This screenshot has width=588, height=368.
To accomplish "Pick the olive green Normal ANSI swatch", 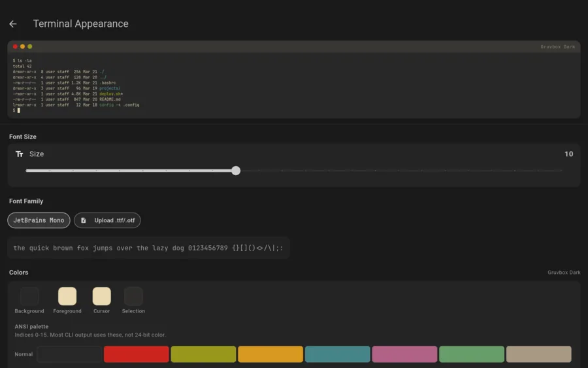I will click(x=203, y=354).
